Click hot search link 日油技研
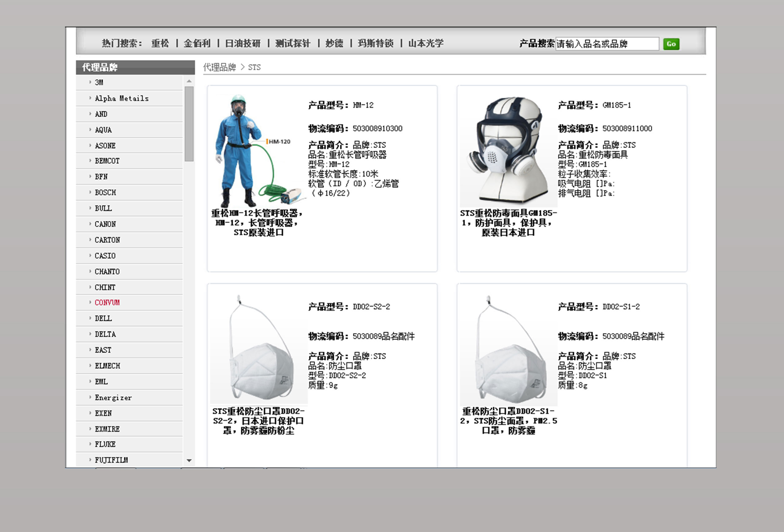784x532 pixels. coord(243,43)
